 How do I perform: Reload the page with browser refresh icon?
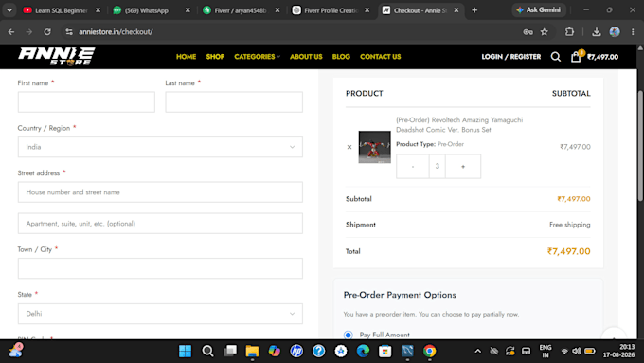point(47,31)
